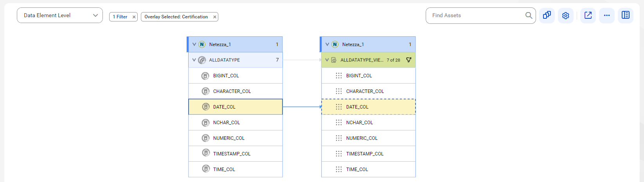The image size is (644, 182).
Task: Select highlighted DATE_COL in ALLDATATYPE table
Action: click(236, 107)
